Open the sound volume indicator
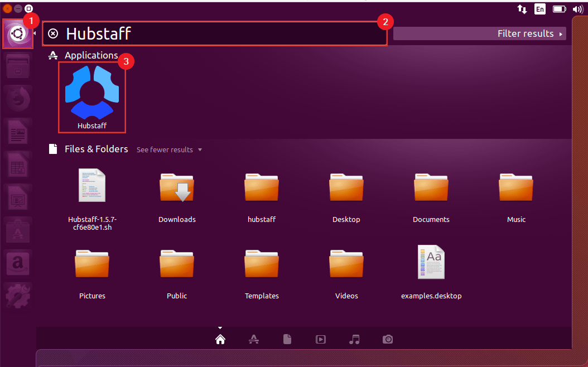 click(x=577, y=9)
